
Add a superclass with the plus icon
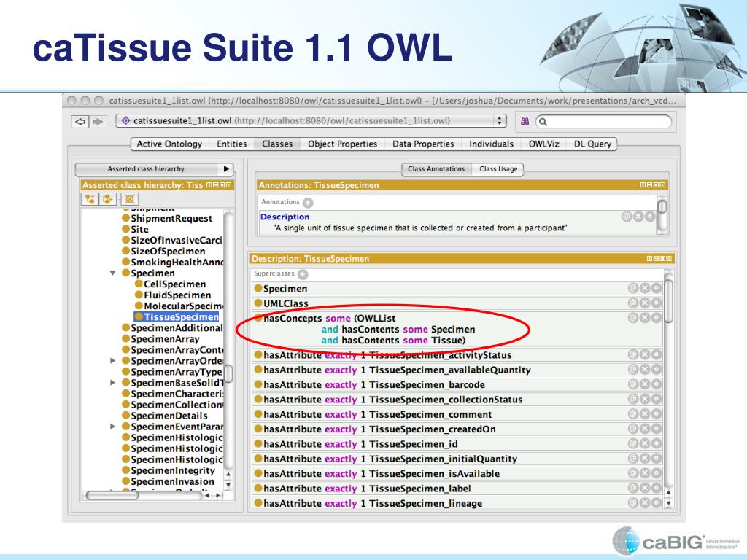[303, 274]
